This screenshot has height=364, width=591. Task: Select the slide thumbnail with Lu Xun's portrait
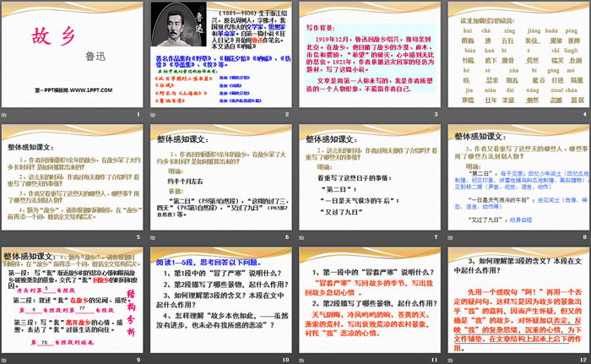[221, 55]
